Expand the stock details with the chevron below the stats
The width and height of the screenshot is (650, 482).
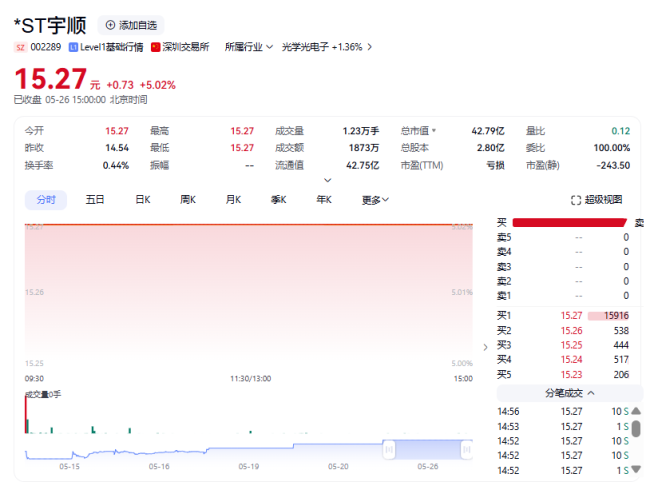click(326, 180)
